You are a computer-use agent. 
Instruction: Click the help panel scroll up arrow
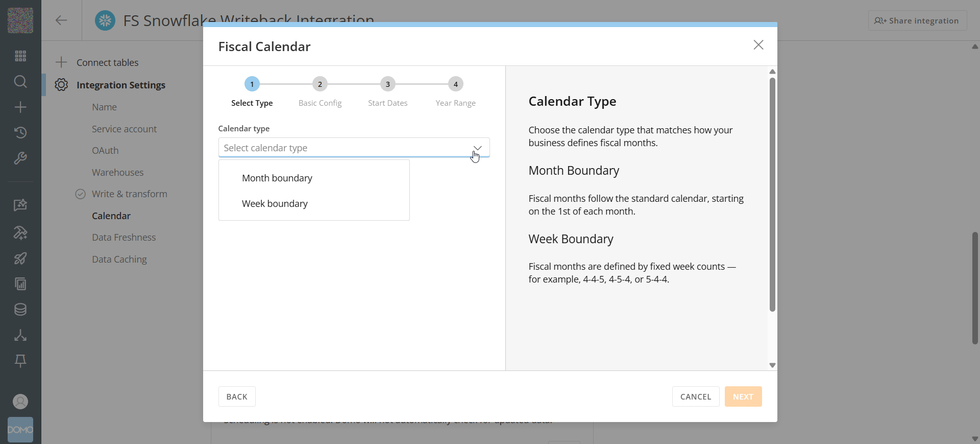click(x=772, y=72)
